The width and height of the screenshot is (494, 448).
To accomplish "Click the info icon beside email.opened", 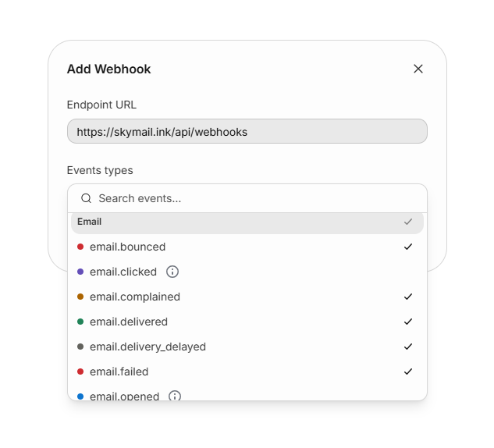I will point(175,396).
